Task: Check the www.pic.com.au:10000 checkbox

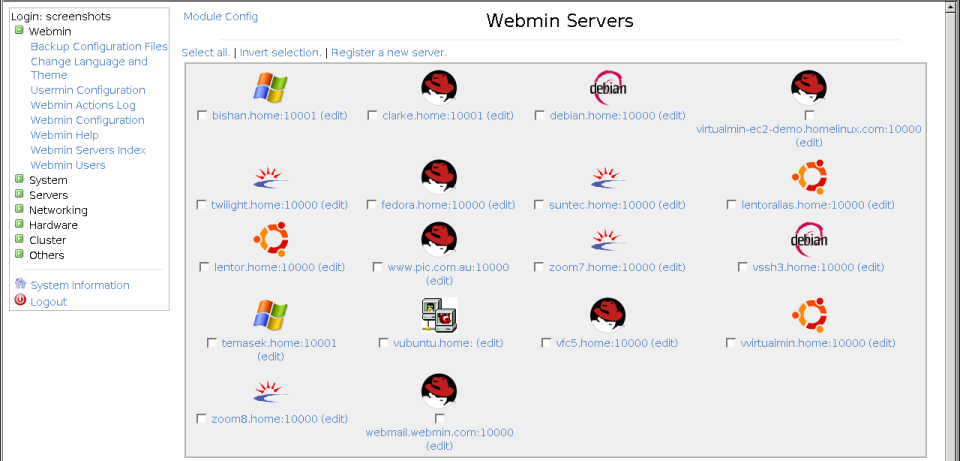Action: pos(378,266)
